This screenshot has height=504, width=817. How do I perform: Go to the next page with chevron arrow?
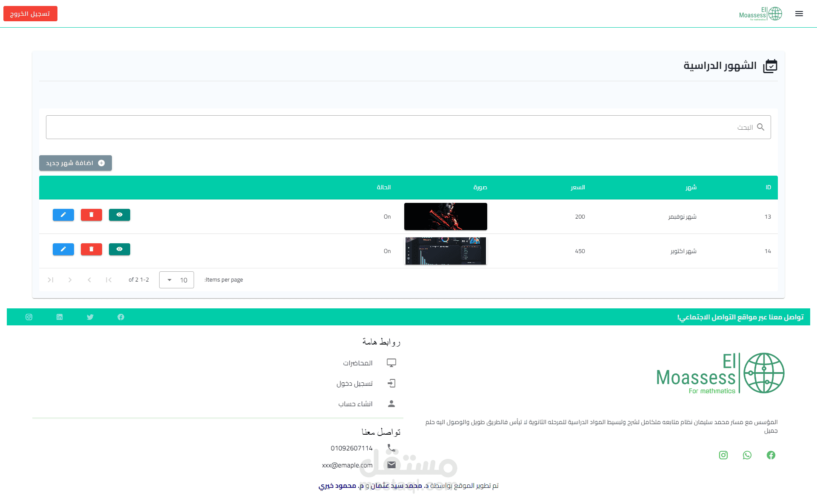(x=70, y=280)
